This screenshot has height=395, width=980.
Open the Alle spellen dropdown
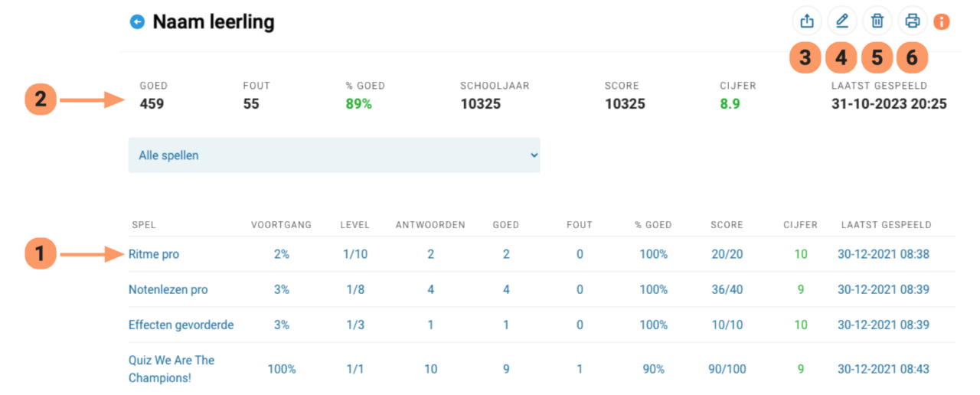click(x=334, y=155)
